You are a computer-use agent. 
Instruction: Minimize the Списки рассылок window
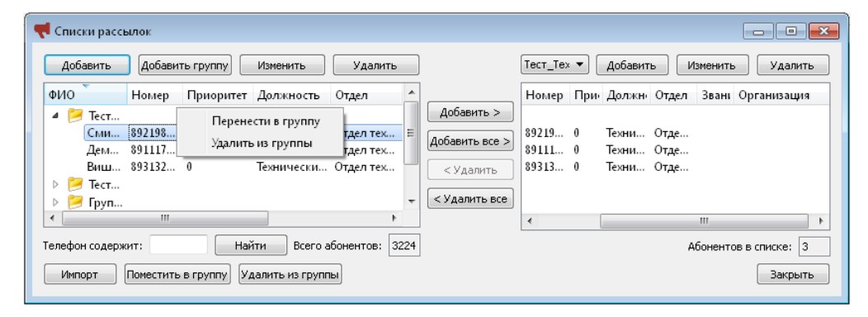click(x=759, y=31)
